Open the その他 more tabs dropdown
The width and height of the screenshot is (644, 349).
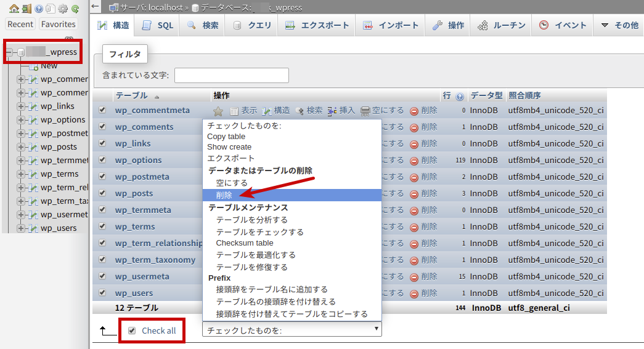tap(620, 25)
